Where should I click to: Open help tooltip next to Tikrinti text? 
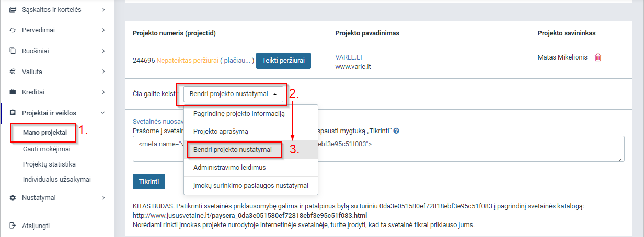click(x=396, y=131)
